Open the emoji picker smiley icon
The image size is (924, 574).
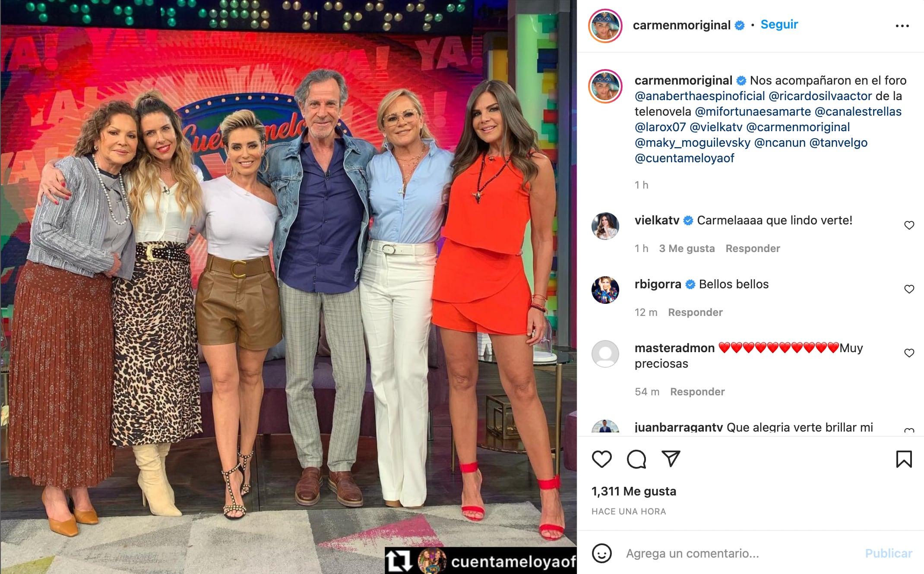[601, 553]
